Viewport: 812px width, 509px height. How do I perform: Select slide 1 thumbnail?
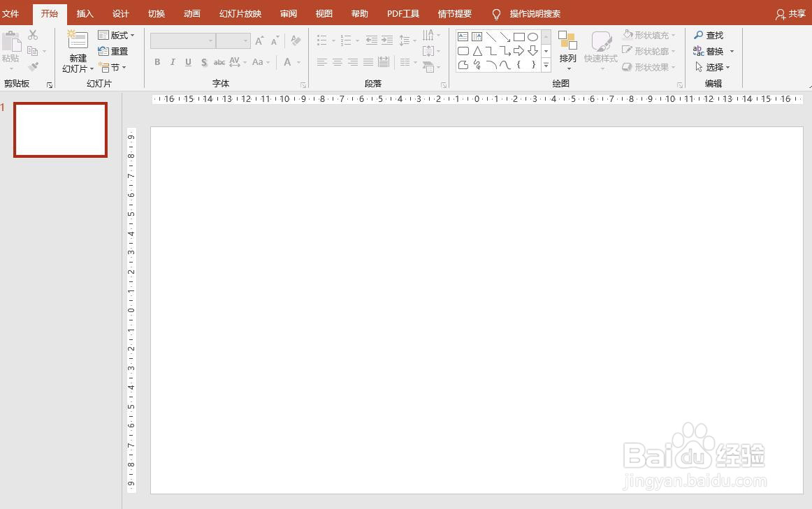(x=61, y=130)
